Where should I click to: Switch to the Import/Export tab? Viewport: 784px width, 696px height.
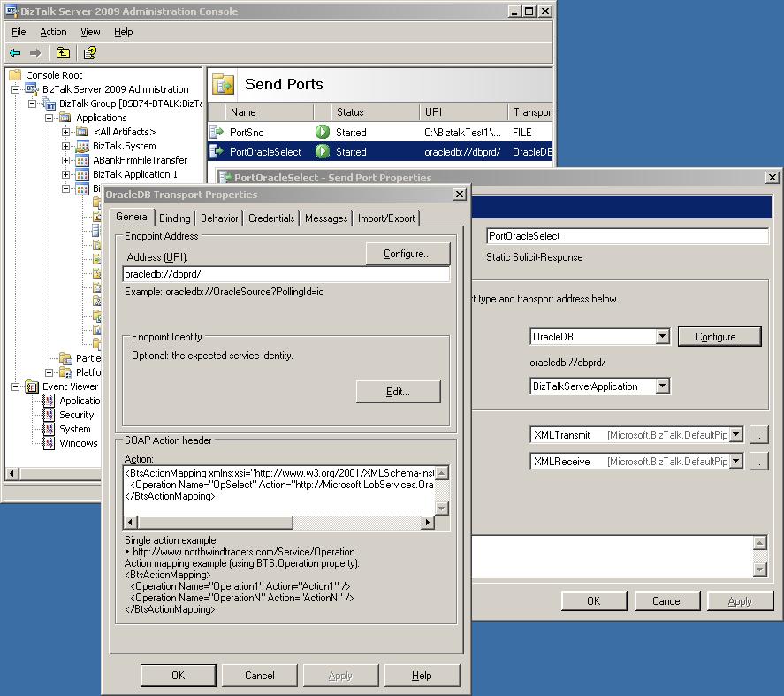pyautogui.click(x=386, y=218)
